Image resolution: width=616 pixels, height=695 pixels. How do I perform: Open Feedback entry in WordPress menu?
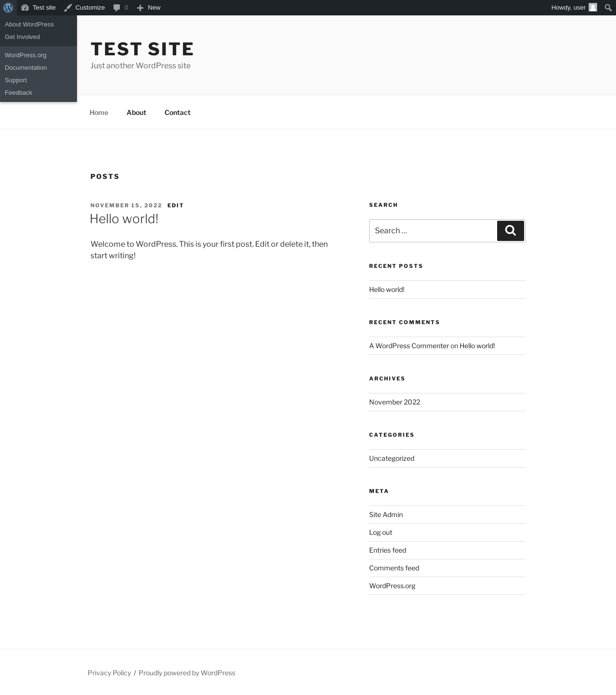click(18, 92)
